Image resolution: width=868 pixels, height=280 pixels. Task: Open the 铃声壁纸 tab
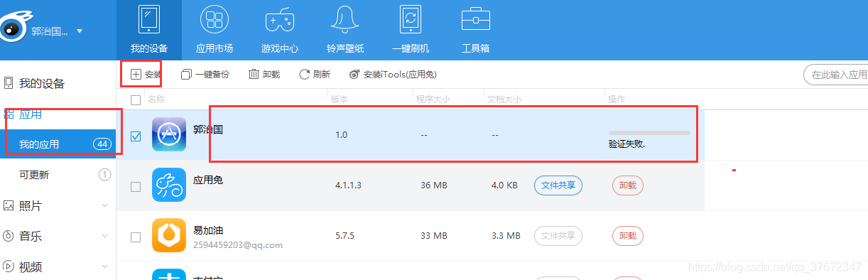click(x=345, y=31)
